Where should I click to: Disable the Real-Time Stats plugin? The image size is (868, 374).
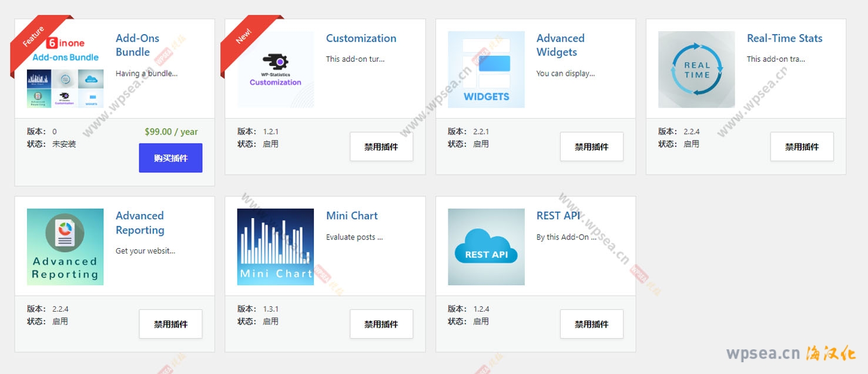[x=802, y=146]
